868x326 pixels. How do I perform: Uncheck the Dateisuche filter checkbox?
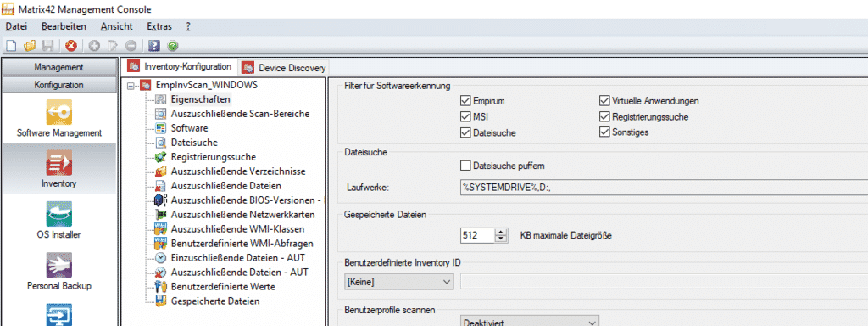tap(465, 132)
